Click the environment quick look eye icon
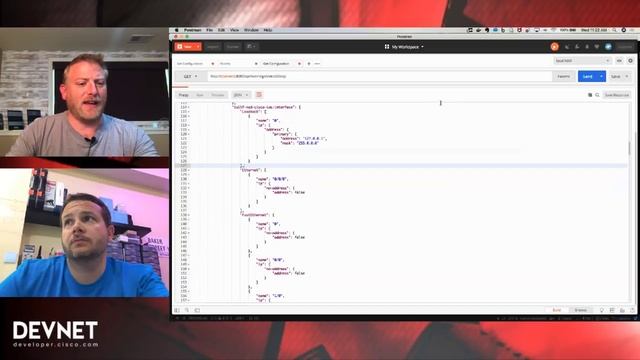 620,61
